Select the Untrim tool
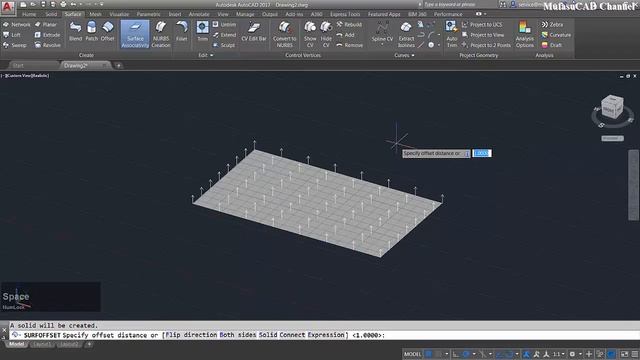Viewport: 640px width, 360px height. [224, 24]
